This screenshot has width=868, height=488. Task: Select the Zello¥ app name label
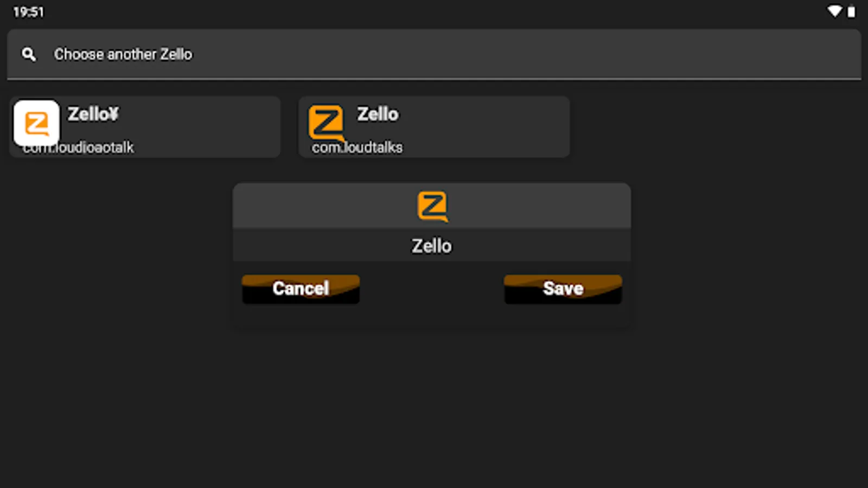tap(93, 114)
